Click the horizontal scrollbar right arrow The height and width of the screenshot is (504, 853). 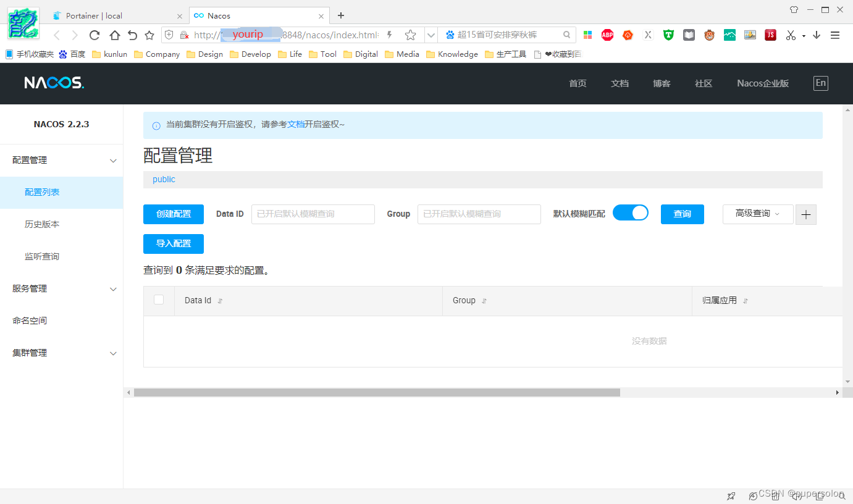point(838,392)
